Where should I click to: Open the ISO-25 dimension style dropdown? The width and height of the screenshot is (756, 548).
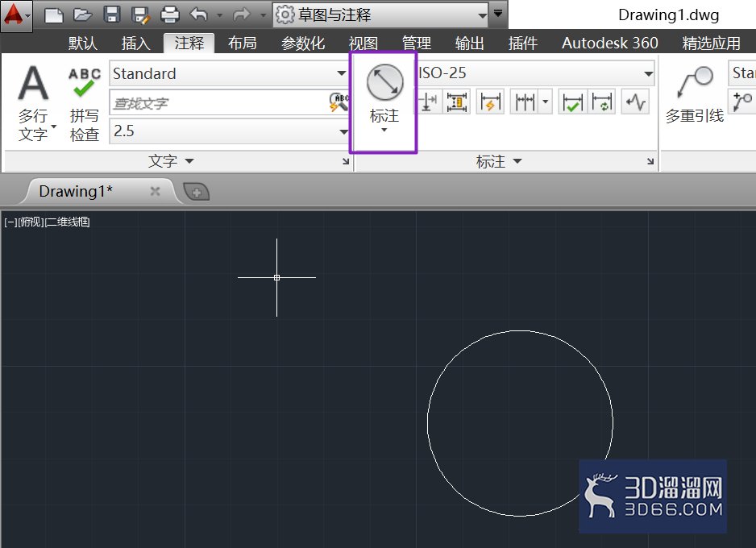click(x=535, y=73)
